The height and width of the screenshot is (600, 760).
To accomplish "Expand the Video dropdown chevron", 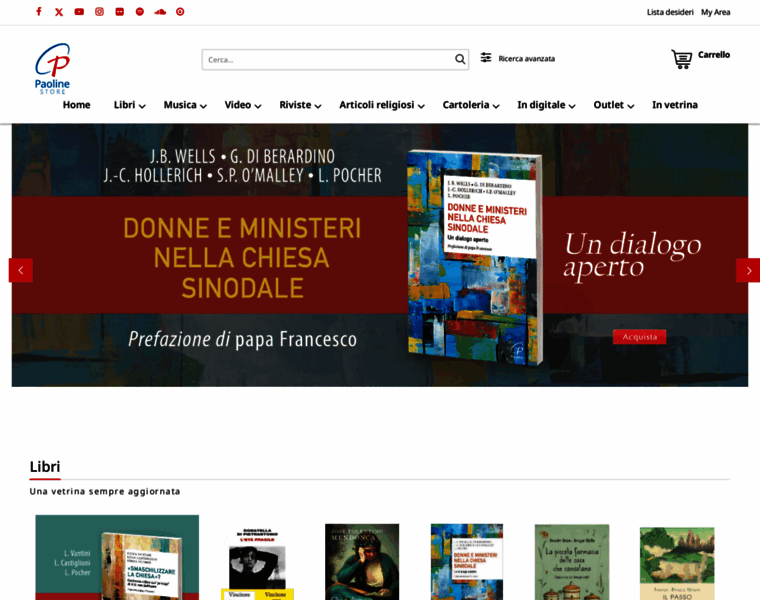I will [x=258, y=106].
